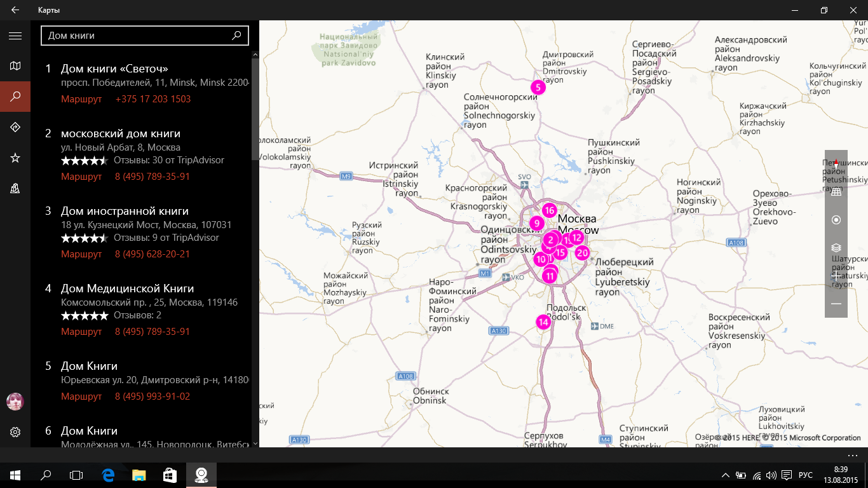Open the volume control in tray

click(771, 475)
